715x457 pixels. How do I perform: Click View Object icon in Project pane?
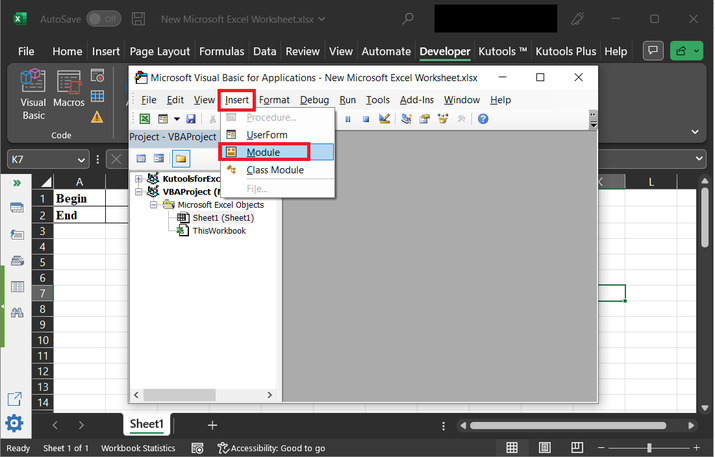(x=159, y=159)
